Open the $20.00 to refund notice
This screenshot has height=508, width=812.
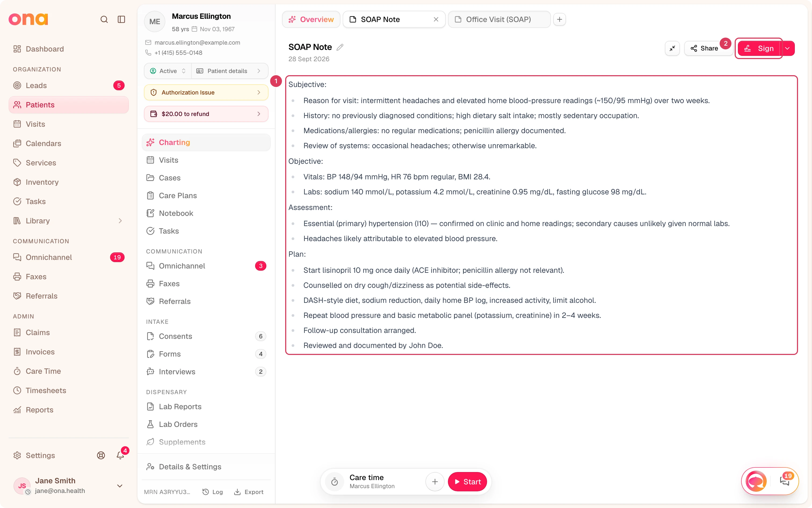click(x=206, y=114)
